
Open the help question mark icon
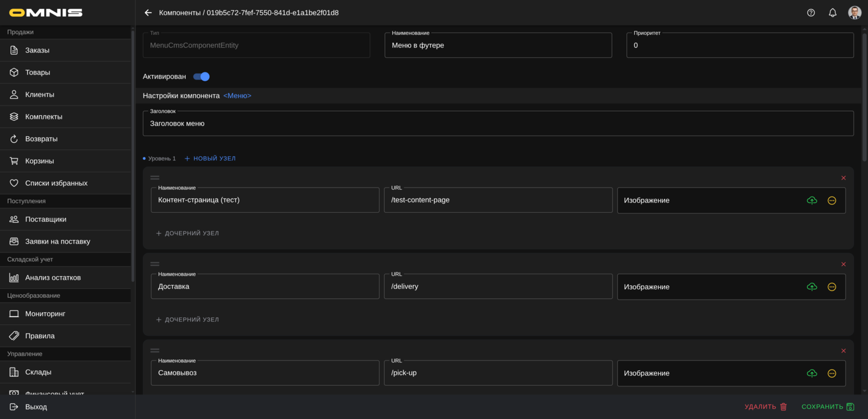[811, 13]
